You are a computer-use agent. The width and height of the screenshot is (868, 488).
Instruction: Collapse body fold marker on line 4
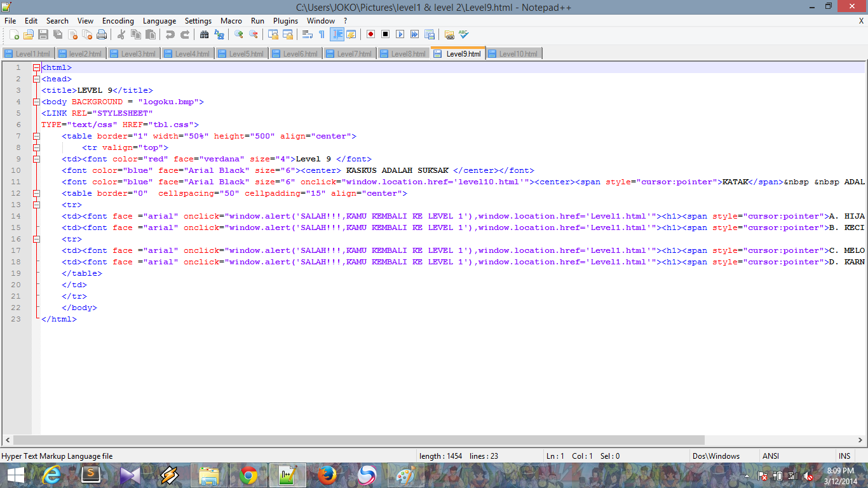point(37,102)
